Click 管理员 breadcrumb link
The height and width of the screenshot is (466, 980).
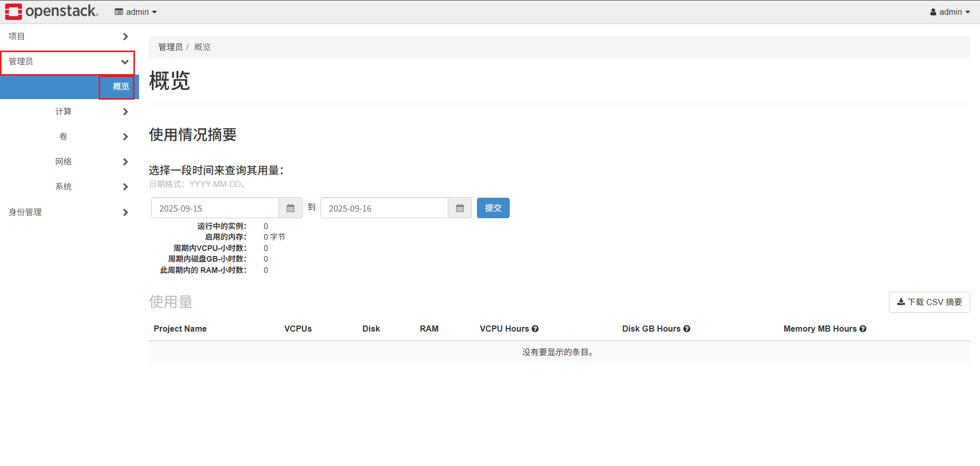[170, 47]
